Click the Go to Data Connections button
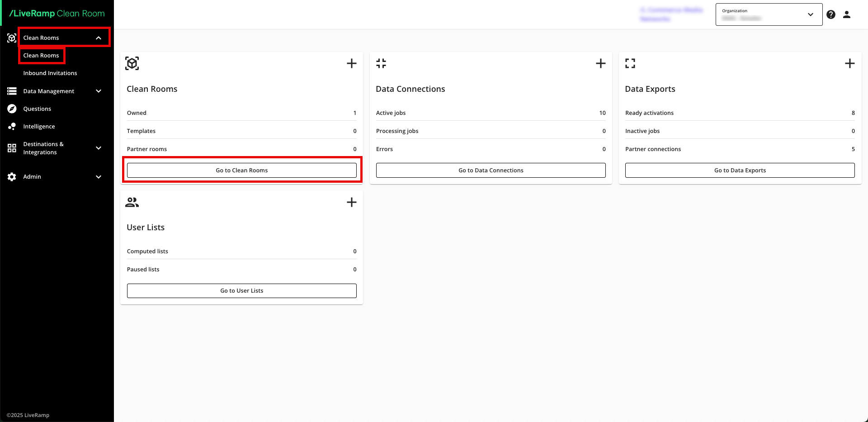This screenshot has height=422, width=868. point(491,170)
